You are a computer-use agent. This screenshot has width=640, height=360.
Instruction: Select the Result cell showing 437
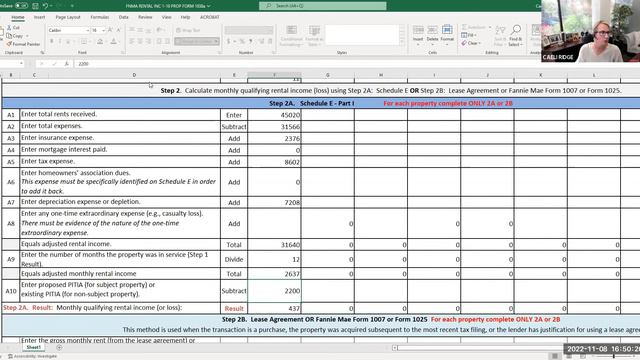tap(274, 308)
